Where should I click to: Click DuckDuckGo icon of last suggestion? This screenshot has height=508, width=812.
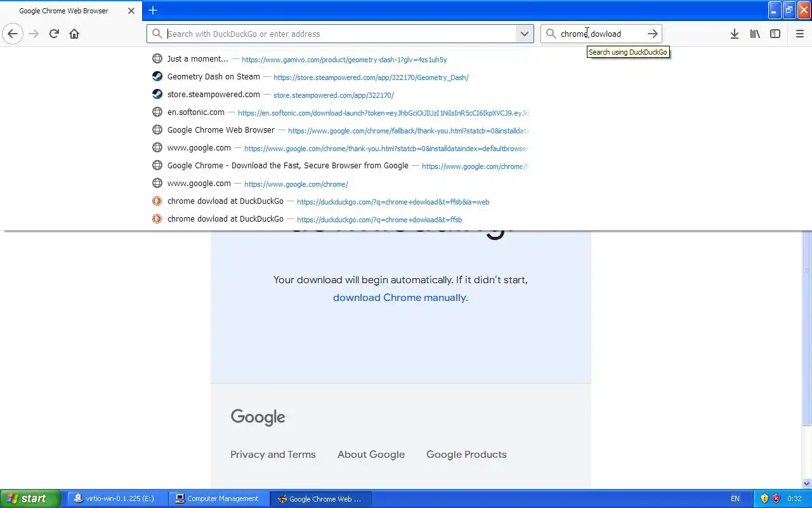tap(157, 218)
